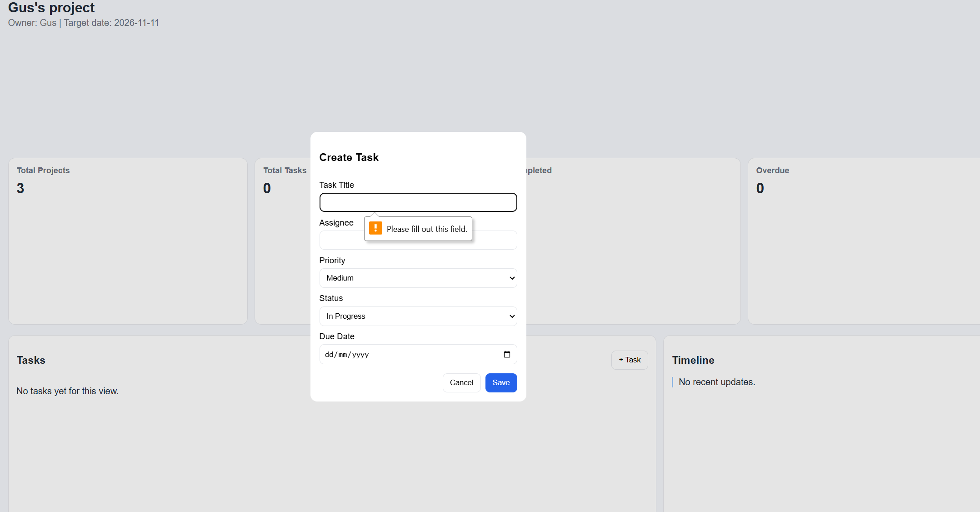The image size is (980, 512).
Task: Click the Task Title field label
Action: point(336,185)
